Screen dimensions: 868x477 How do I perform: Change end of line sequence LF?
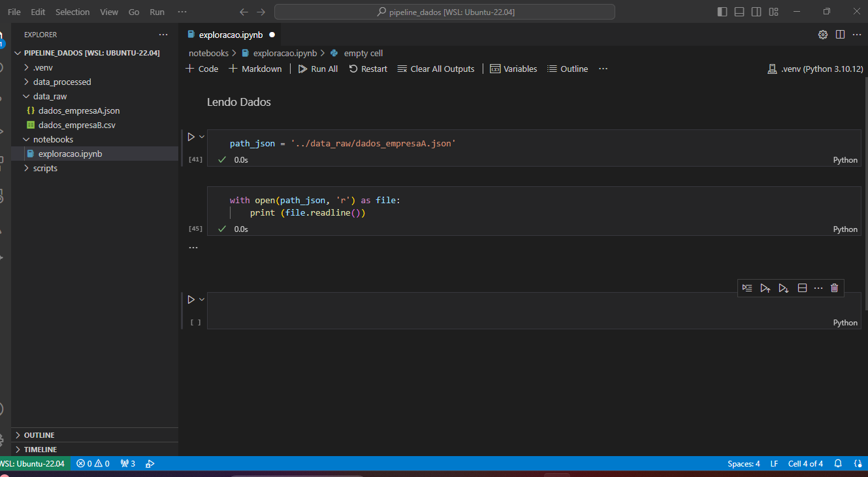click(x=774, y=463)
